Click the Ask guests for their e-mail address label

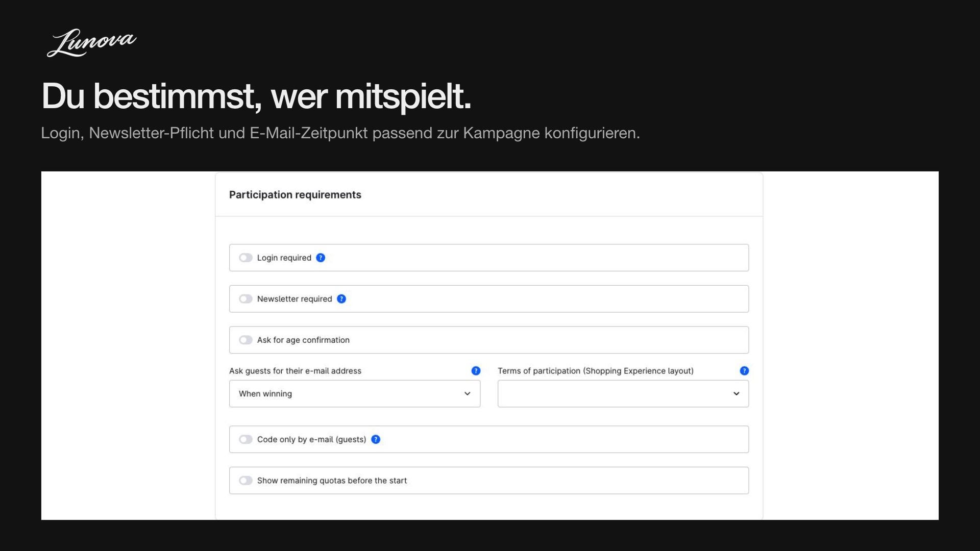[x=295, y=371]
